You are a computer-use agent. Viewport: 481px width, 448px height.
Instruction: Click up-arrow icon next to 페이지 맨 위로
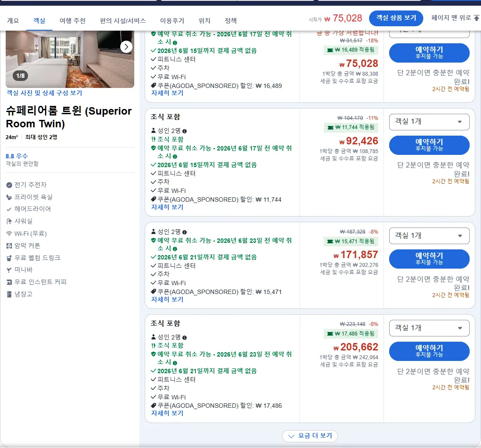476,18
